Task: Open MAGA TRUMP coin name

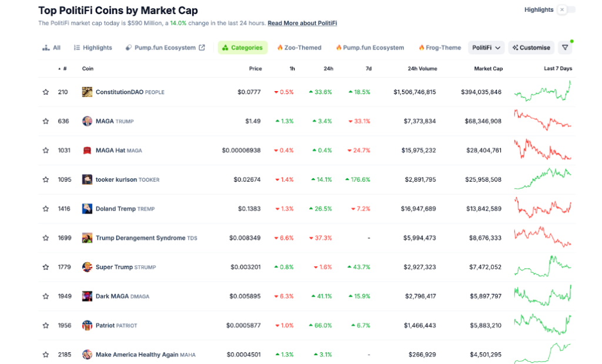Action: pyautogui.click(x=115, y=121)
